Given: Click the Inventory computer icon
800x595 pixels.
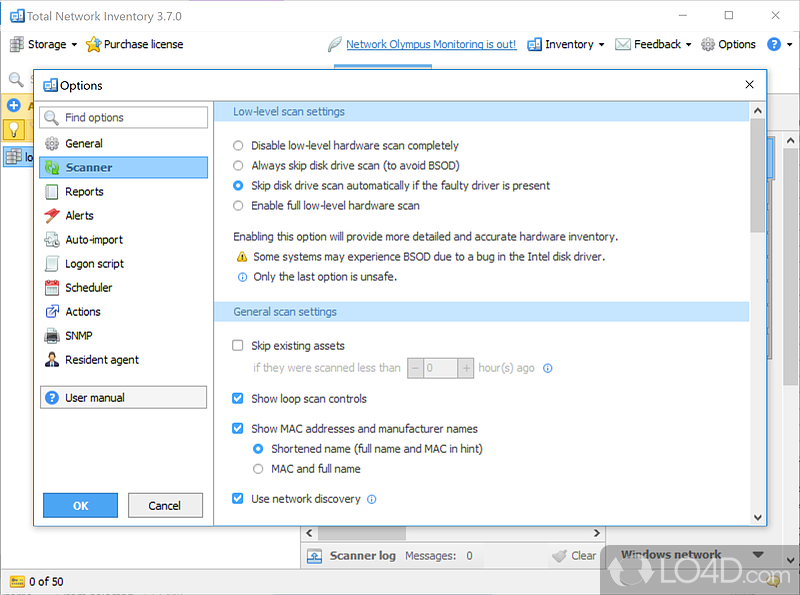Looking at the screenshot, I should 534,44.
